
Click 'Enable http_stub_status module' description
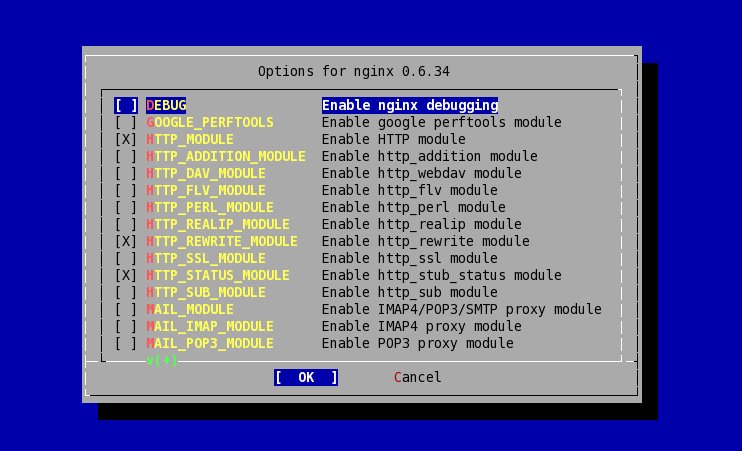(442, 275)
